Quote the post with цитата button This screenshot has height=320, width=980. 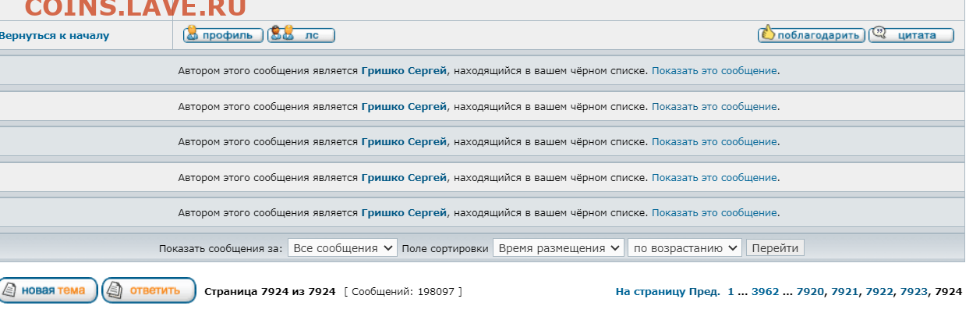click(x=911, y=35)
